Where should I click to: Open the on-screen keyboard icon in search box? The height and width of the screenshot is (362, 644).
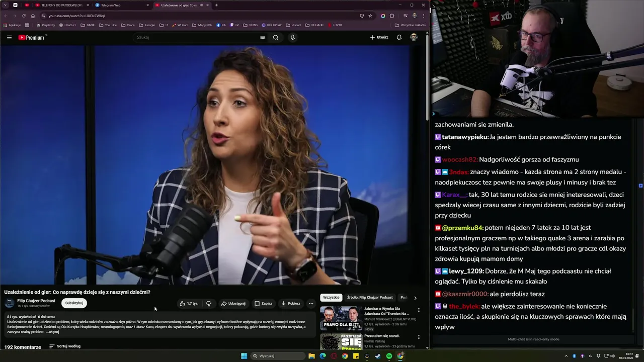point(263,37)
